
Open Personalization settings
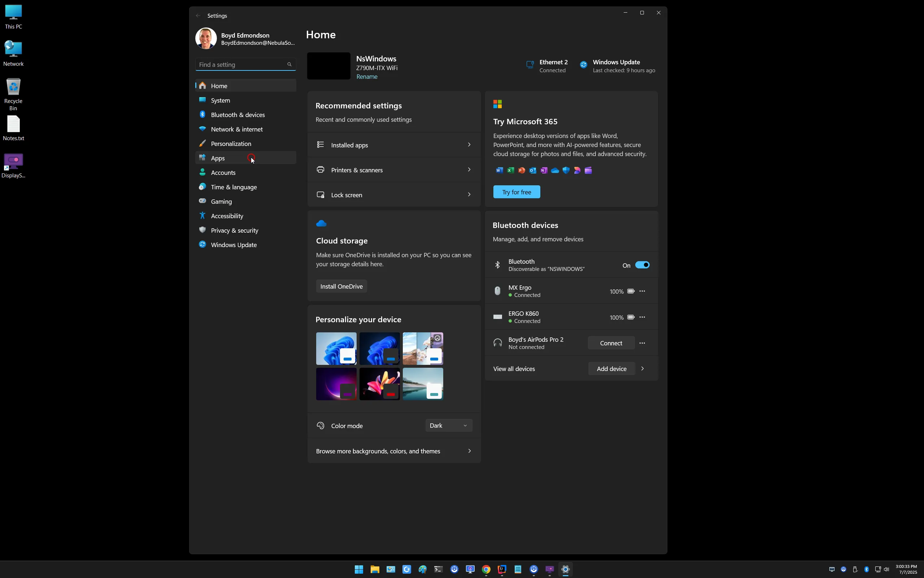(245, 144)
